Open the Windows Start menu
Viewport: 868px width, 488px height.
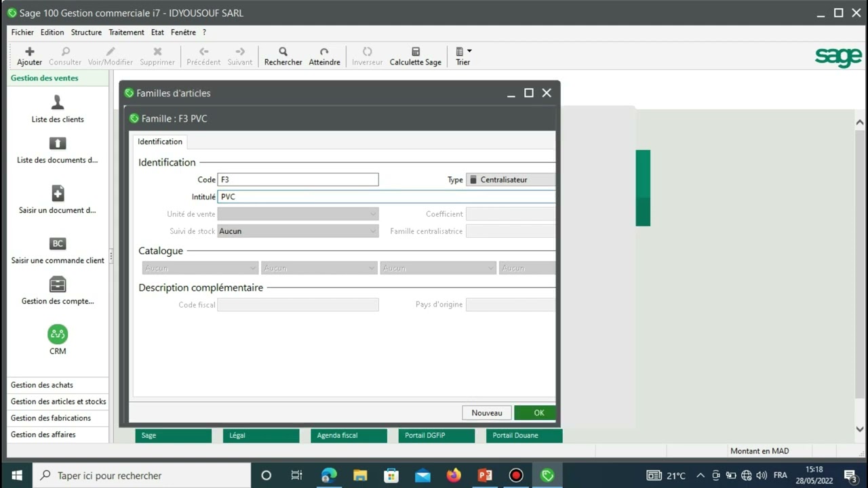[x=16, y=475]
